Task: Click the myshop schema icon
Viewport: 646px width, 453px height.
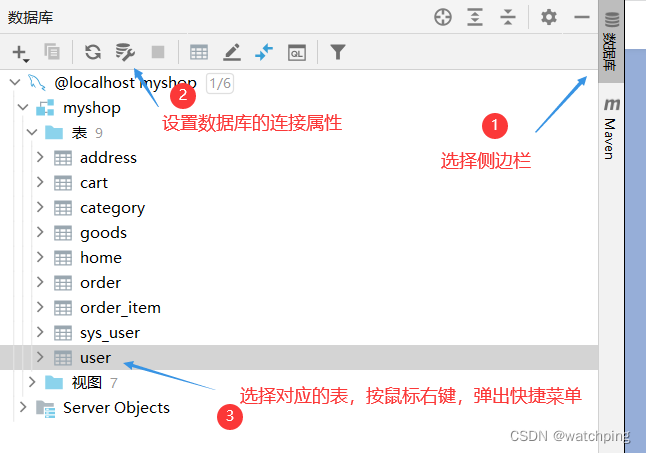Action: pyautogui.click(x=45, y=108)
